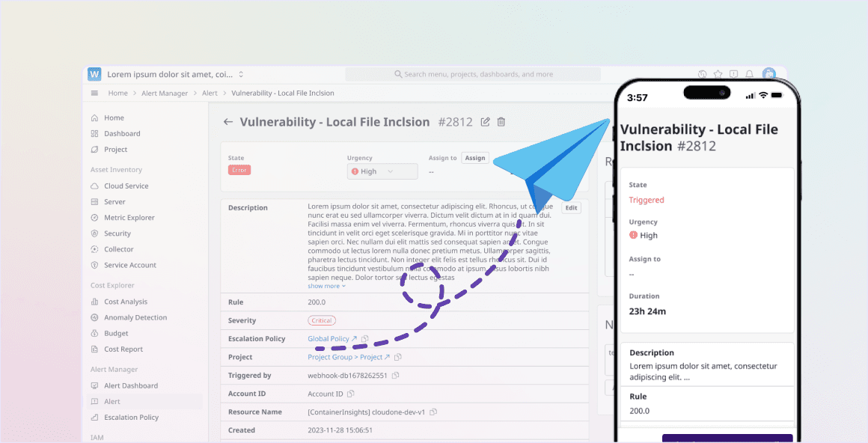Viewport: 868px width, 443px height.
Task: Select the Alert Dashboard icon
Action: click(95, 386)
